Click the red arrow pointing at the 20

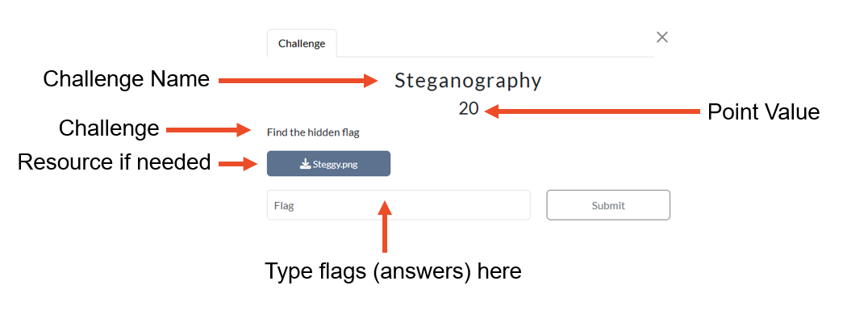[592, 111]
